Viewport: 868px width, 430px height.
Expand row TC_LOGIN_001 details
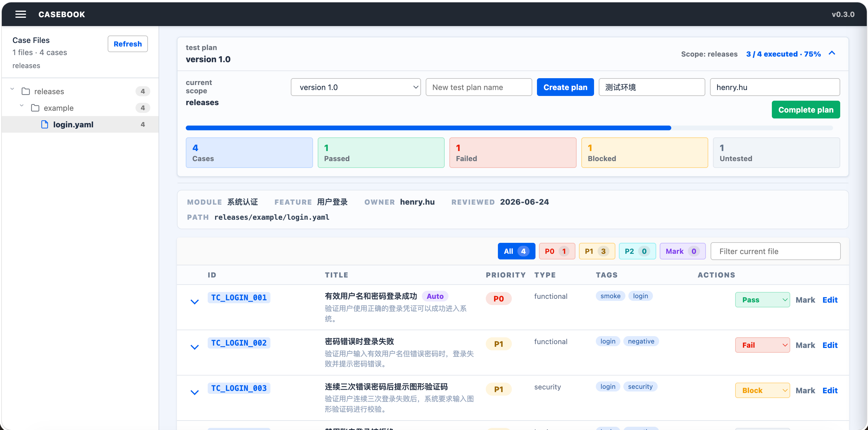pos(194,301)
